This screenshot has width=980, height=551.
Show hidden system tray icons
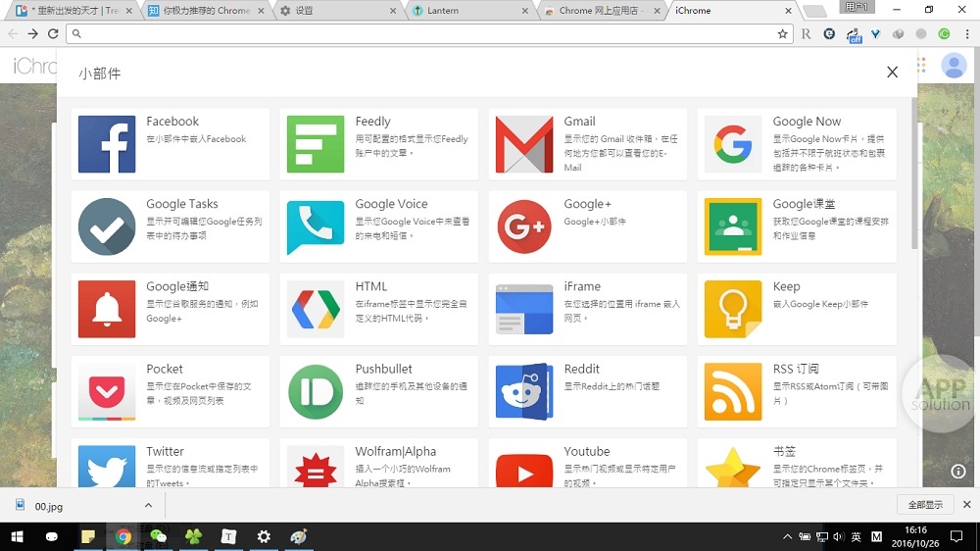(x=788, y=536)
